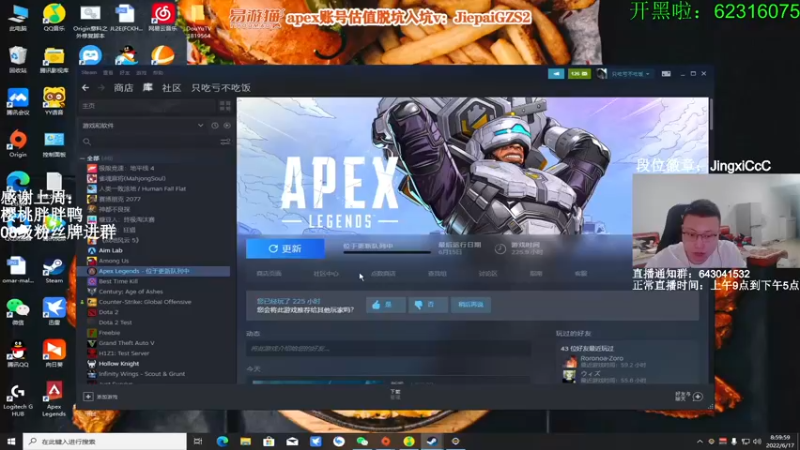This screenshot has width=800, height=450.
Task: Recommend game with thumbs-up 是 button
Action: point(386,305)
